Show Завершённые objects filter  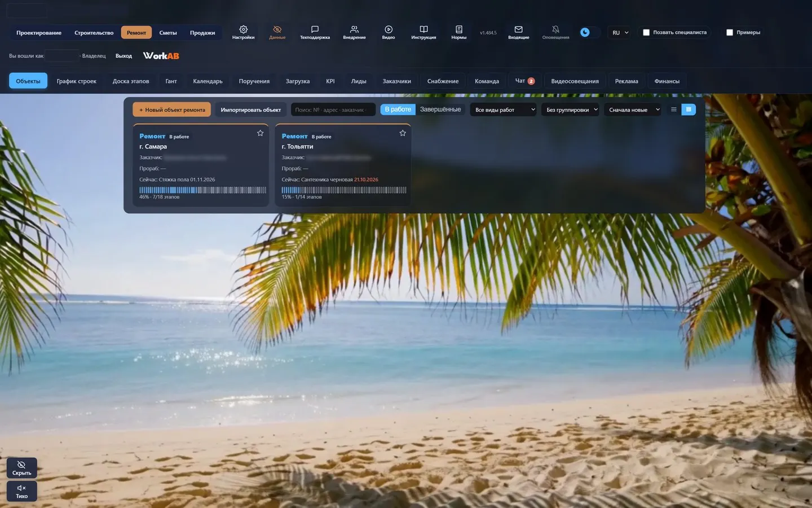pos(440,110)
